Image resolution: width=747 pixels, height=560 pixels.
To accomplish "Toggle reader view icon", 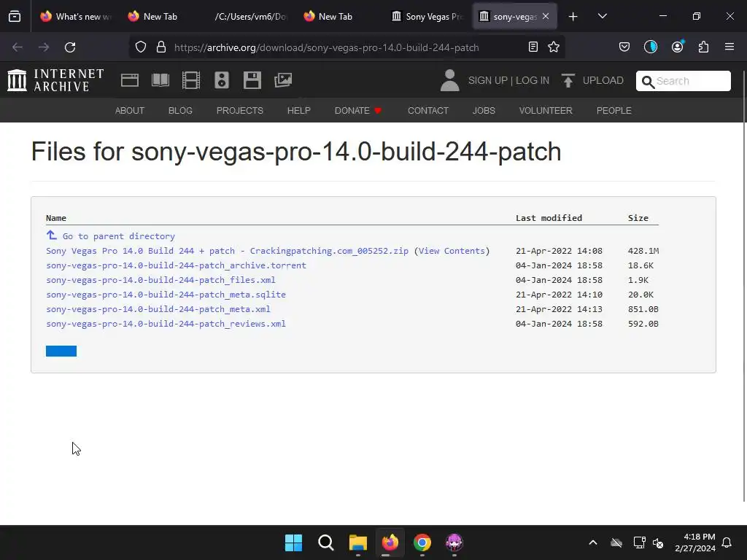I will [x=533, y=47].
